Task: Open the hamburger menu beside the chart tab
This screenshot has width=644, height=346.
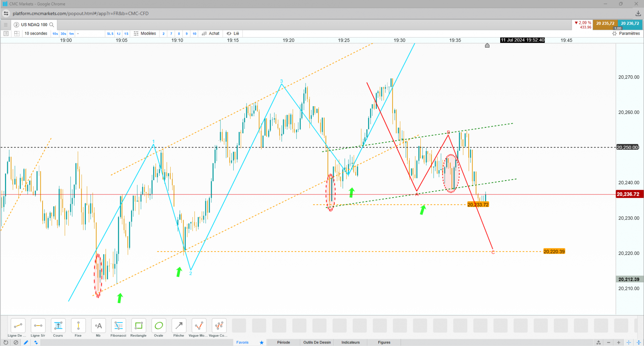Action: pyautogui.click(x=6, y=25)
